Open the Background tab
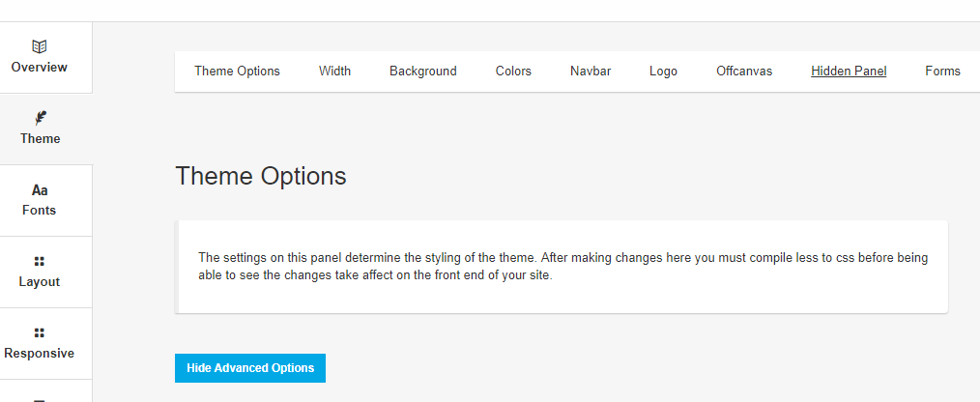The width and height of the screenshot is (980, 402). click(x=423, y=72)
